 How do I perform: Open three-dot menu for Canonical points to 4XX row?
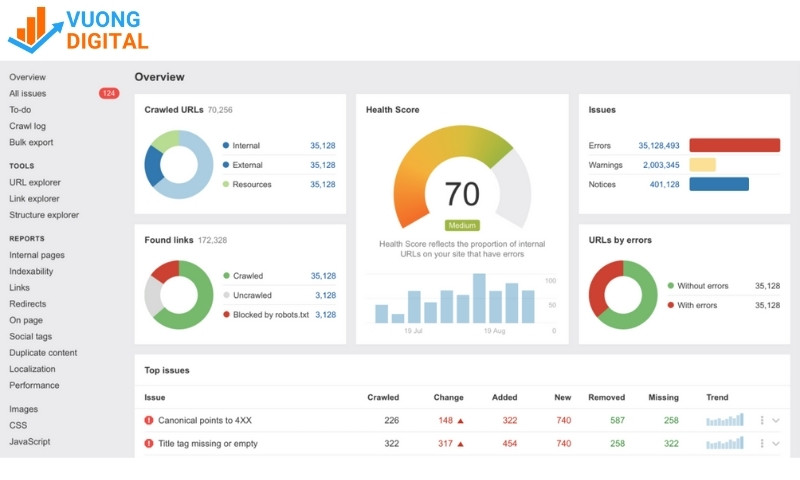point(762,420)
